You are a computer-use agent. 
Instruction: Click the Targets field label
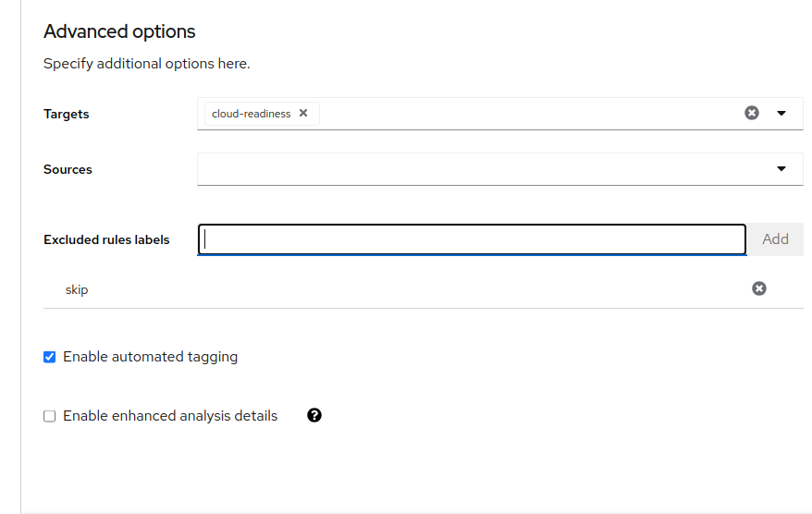coord(67,114)
